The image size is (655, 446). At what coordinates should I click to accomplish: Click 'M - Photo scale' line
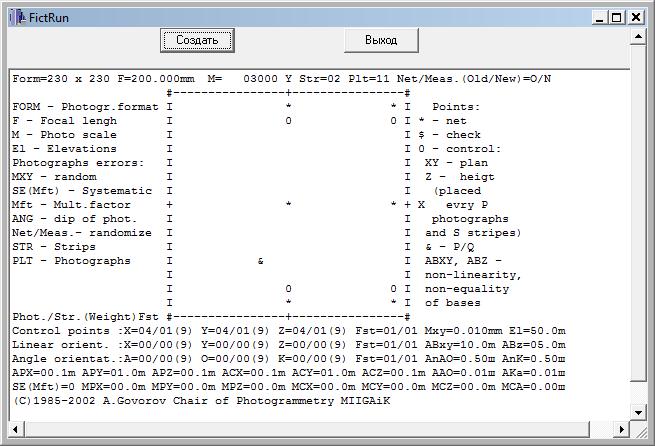tap(64, 135)
